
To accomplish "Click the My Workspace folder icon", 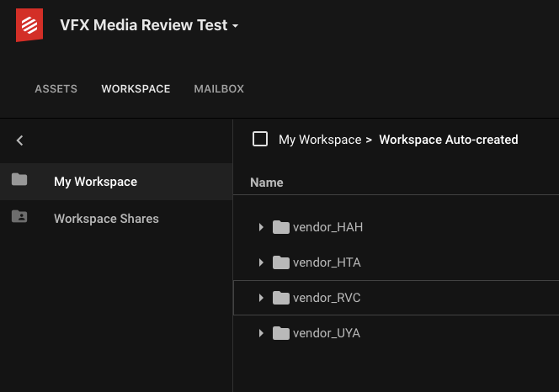I will [19, 179].
